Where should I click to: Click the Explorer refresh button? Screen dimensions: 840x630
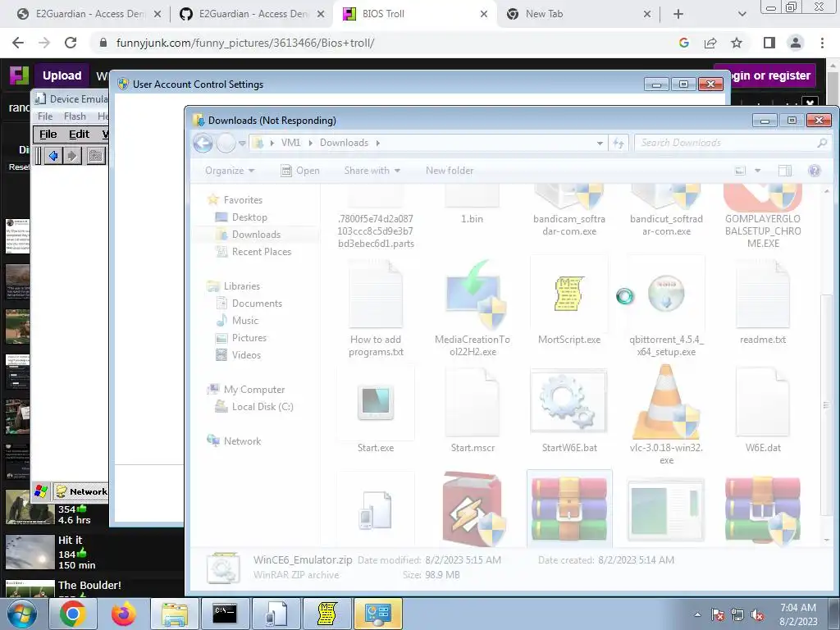(619, 143)
